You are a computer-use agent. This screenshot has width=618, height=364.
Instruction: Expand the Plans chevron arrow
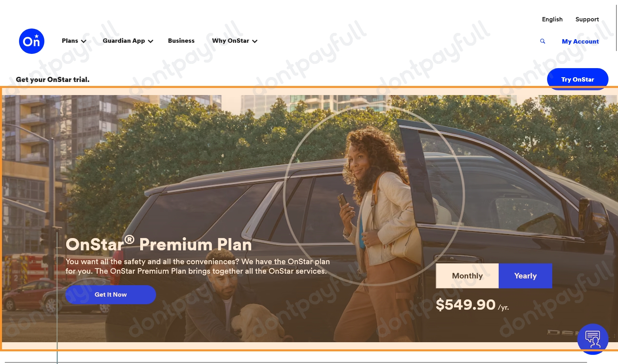[x=84, y=41]
